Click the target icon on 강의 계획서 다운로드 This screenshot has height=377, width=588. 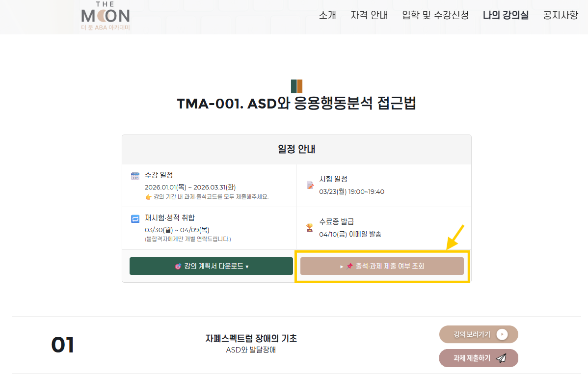point(178,267)
